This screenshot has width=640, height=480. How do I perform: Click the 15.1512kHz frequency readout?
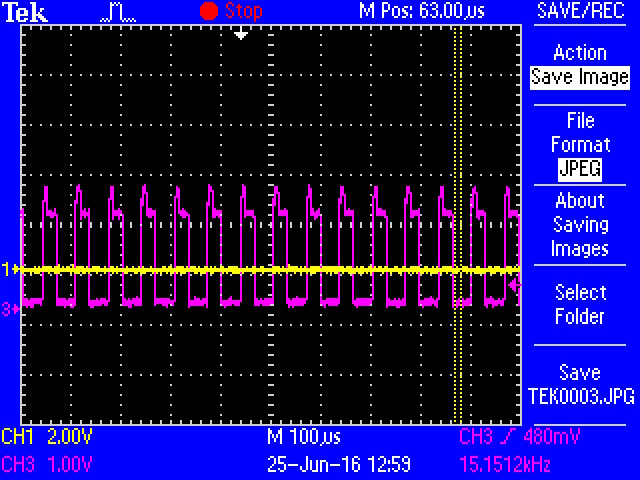[x=505, y=464]
